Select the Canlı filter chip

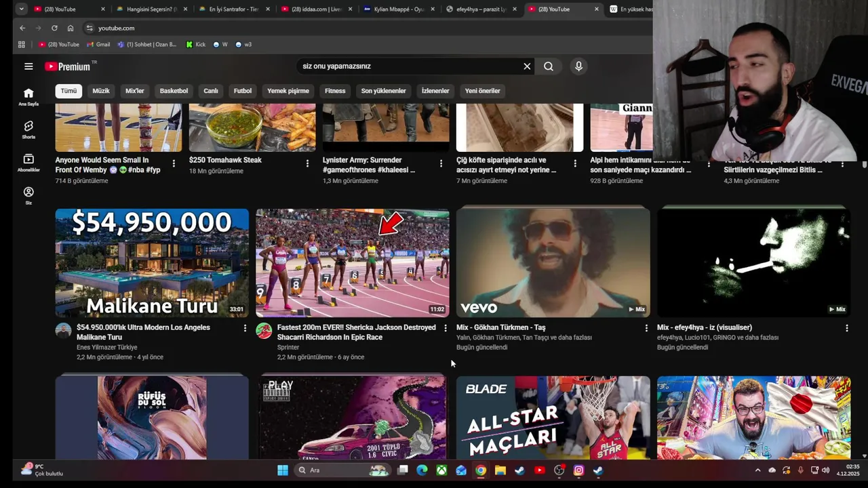coord(211,91)
